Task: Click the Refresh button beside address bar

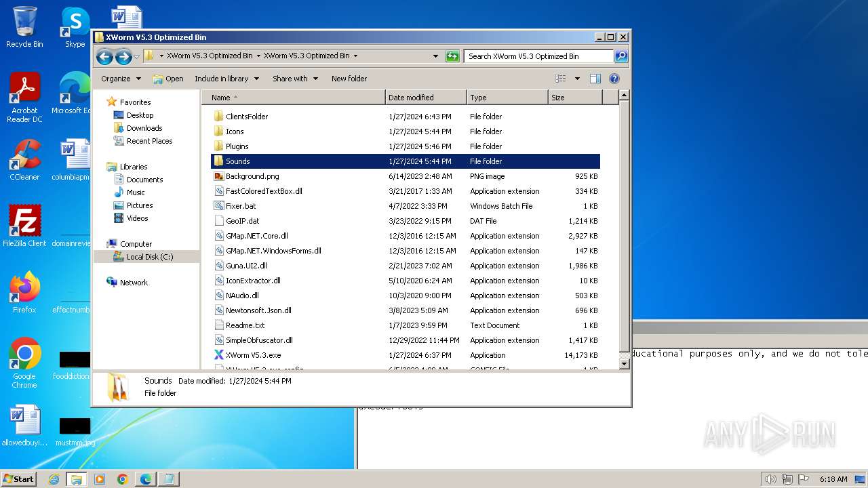Action: pos(452,56)
